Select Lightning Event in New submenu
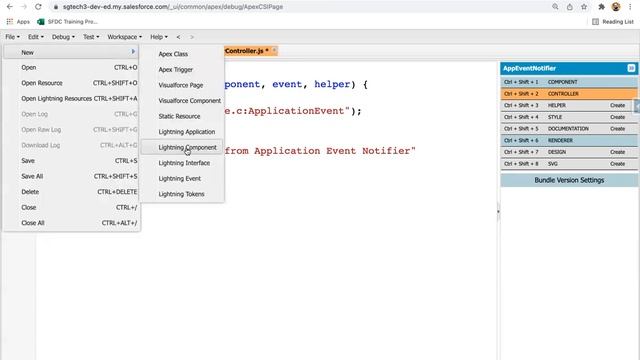The height and width of the screenshot is (360, 640). click(182, 178)
